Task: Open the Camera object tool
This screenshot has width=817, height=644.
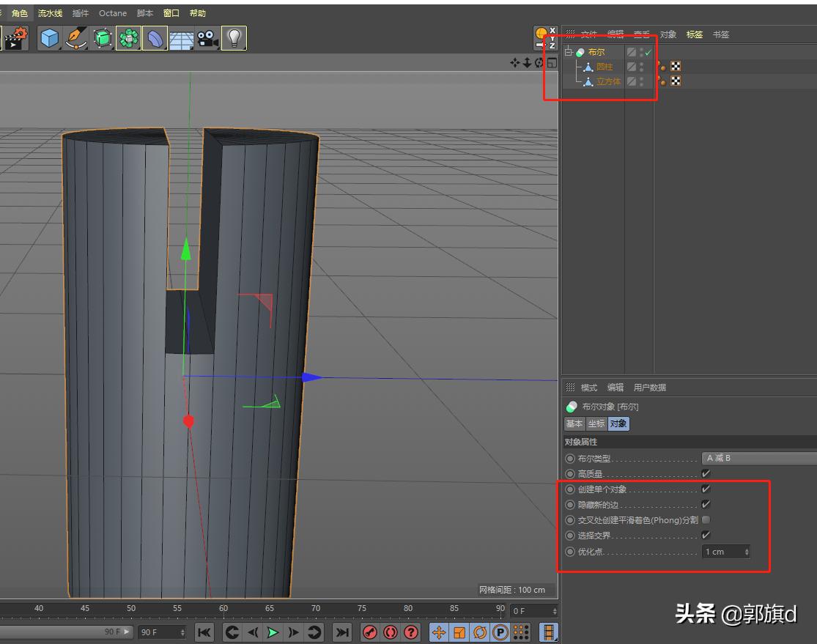Action: tap(207, 39)
